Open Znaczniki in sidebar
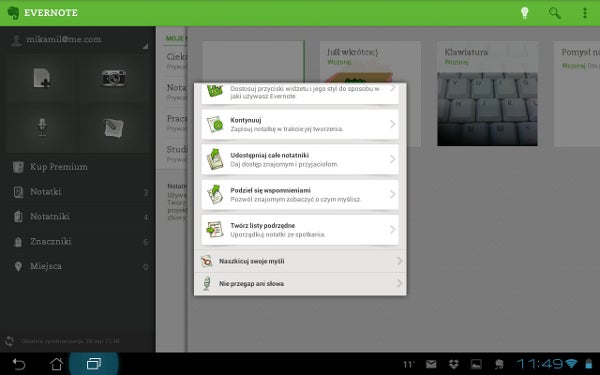Viewport: 600px width, 375px height. coord(78,241)
